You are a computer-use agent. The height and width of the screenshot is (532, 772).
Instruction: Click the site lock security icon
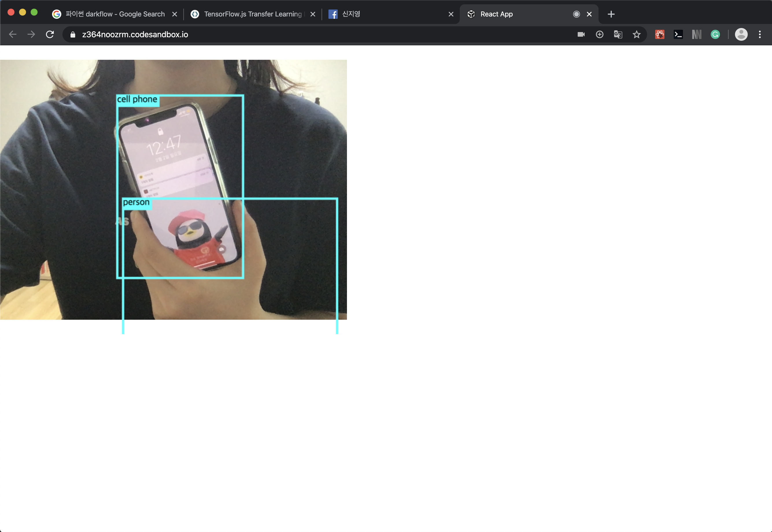point(73,34)
